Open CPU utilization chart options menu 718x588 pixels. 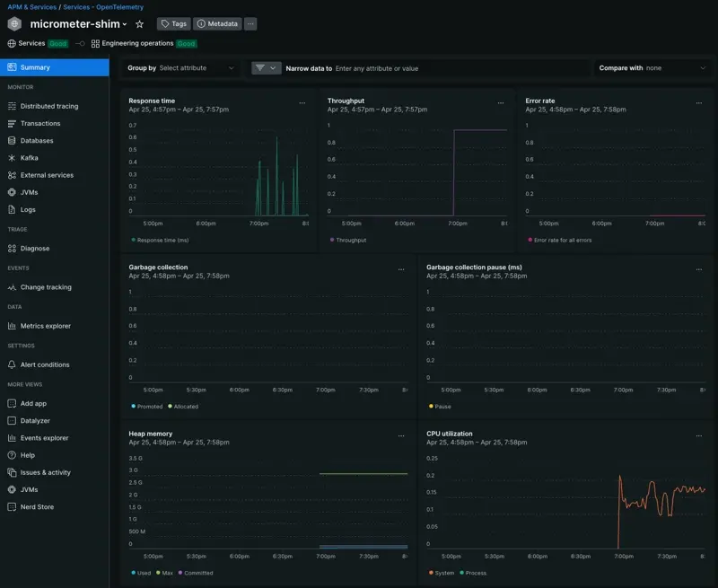(x=699, y=436)
